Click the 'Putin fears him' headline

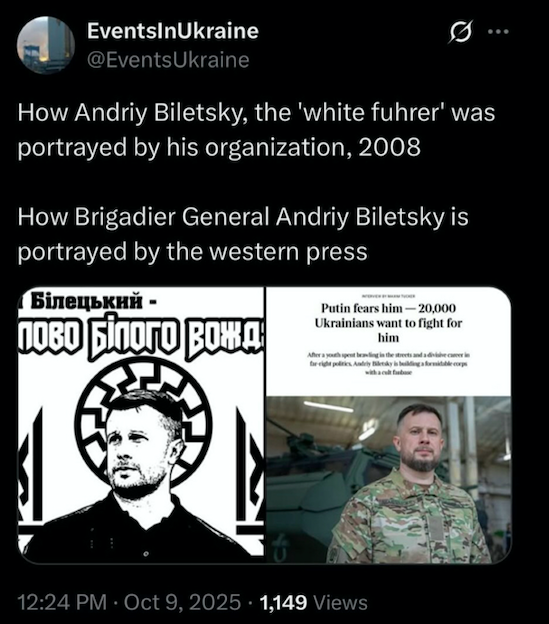click(x=388, y=323)
